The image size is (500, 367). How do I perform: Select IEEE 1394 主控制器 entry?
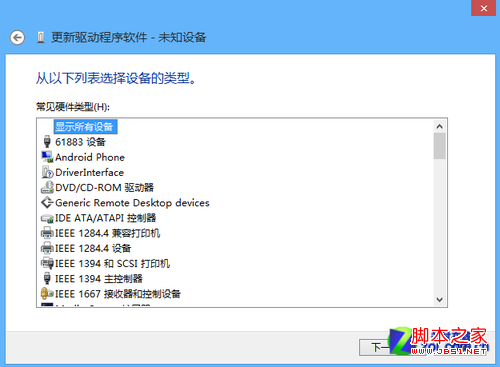click(x=99, y=279)
